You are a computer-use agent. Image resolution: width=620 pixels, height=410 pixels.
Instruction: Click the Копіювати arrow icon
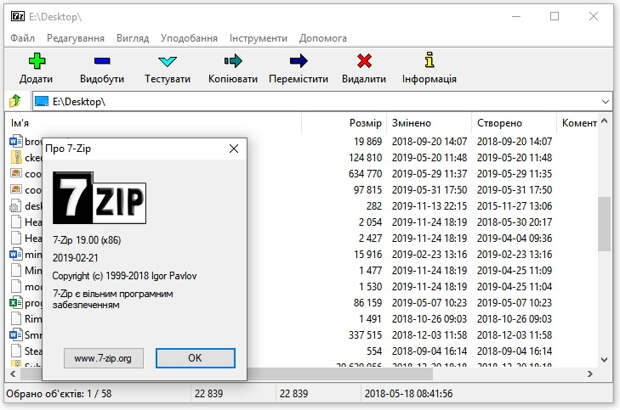coord(233,61)
